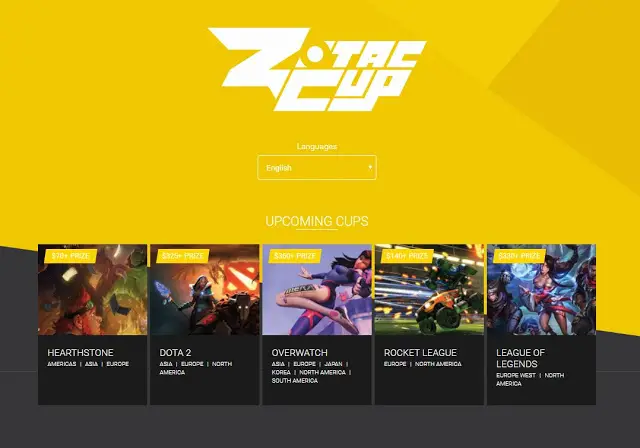
Task: Open the Rocket League cup artwork thumbnail
Action: [429, 290]
